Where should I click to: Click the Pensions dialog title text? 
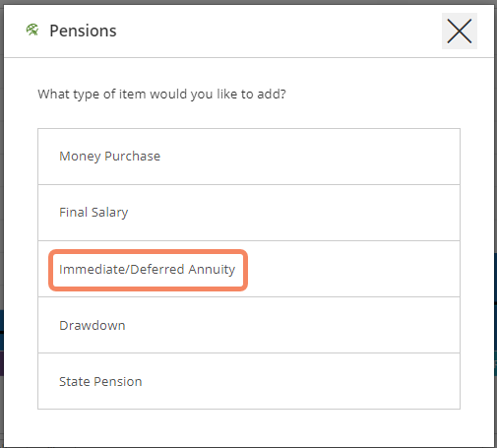click(83, 31)
